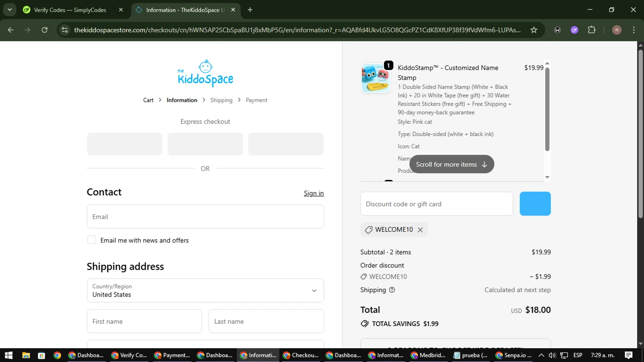Focus the Discount code or gift card field
644x362 pixels.
pyautogui.click(x=437, y=204)
